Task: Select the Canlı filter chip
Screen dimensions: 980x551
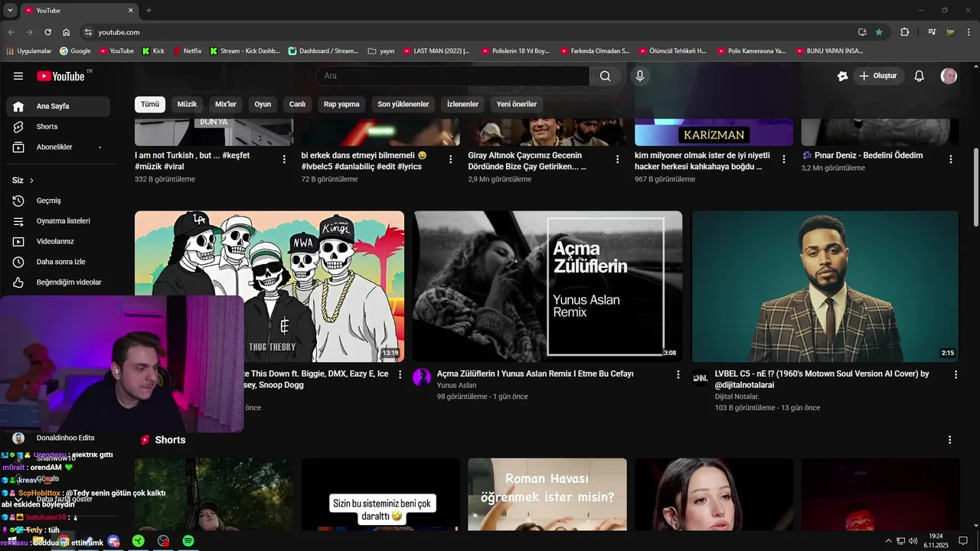Action: point(297,104)
